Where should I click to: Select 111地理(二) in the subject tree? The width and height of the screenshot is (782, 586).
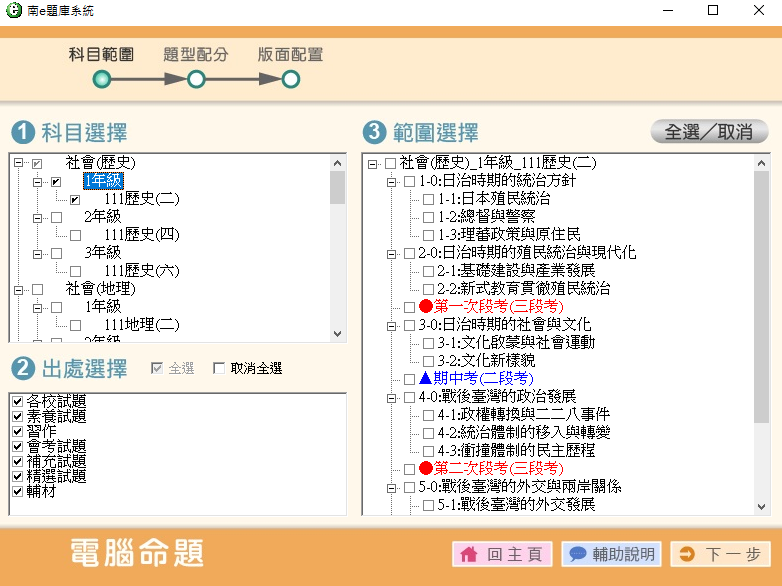coord(141,325)
